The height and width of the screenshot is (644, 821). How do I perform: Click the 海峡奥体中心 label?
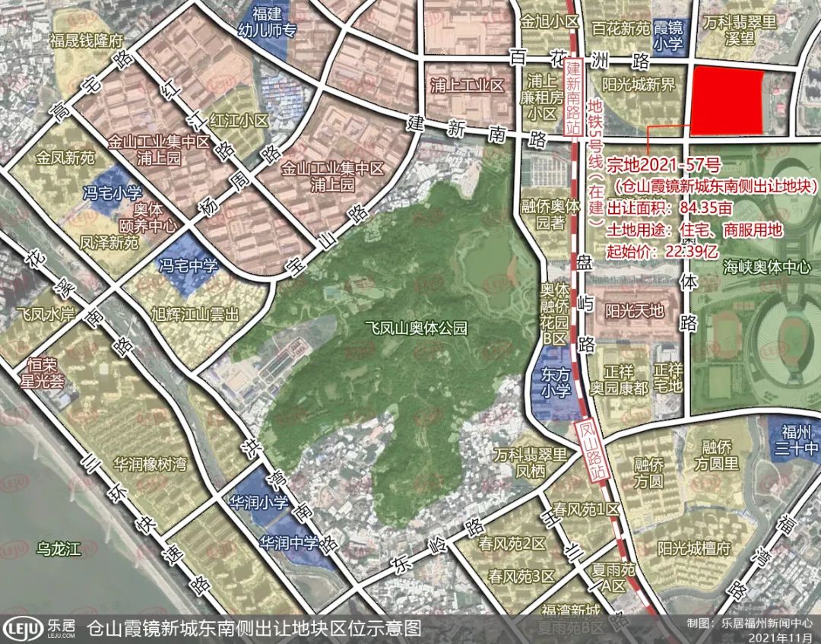click(x=767, y=267)
